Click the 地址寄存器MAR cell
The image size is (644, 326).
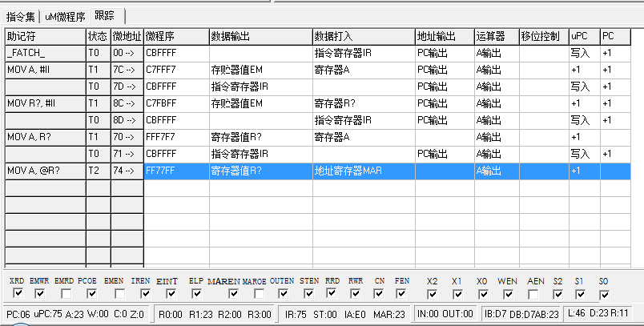pyautogui.click(x=363, y=171)
